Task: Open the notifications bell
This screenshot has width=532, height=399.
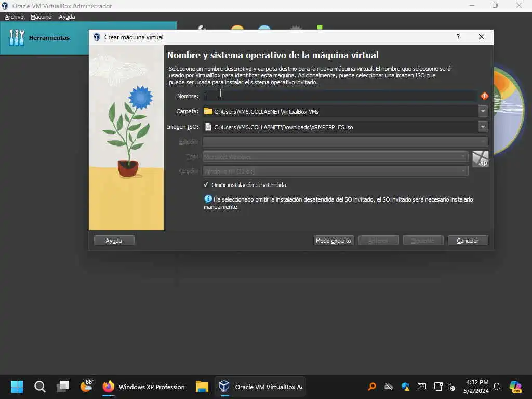Action: click(x=497, y=387)
